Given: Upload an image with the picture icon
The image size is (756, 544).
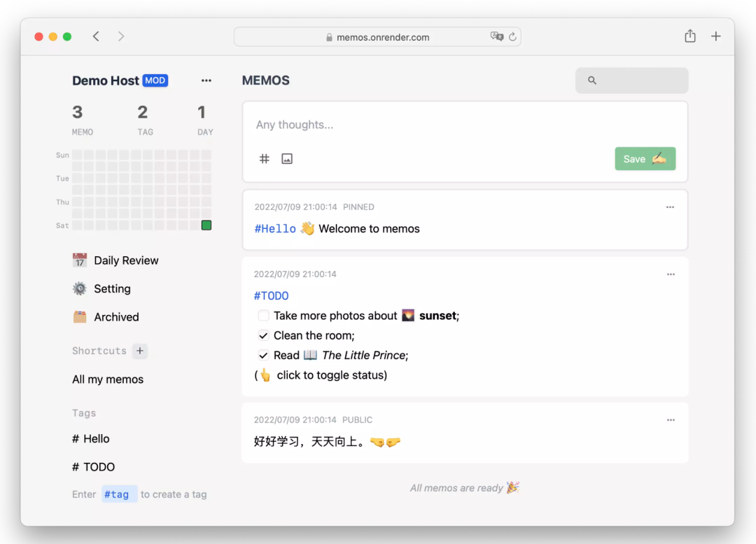Looking at the screenshot, I should coord(287,159).
